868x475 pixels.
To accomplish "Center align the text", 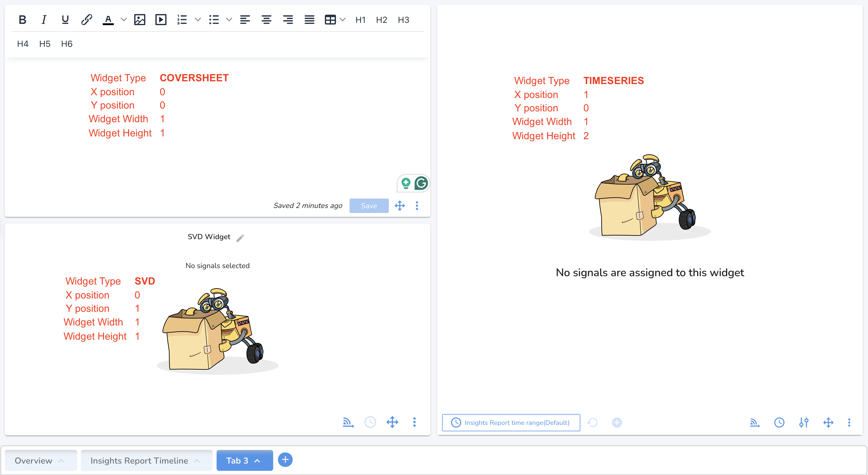I will (x=266, y=20).
